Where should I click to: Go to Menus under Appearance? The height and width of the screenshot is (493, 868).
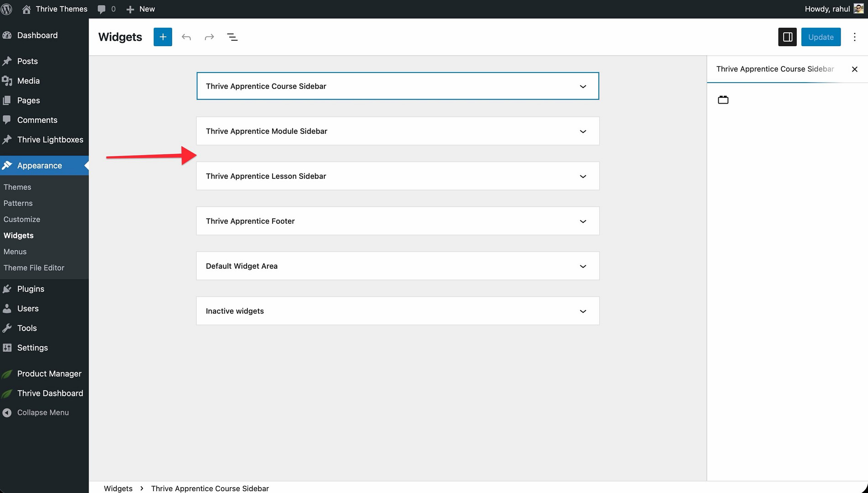pos(15,252)
